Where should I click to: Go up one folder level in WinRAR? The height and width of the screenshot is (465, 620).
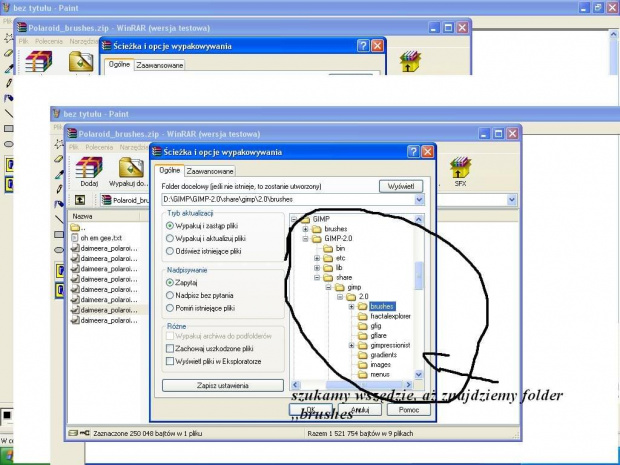click(80, 200)
